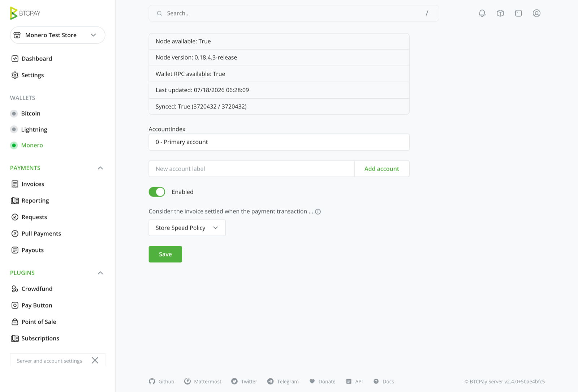578x392 pixels.
Task: Open the Store Speed Policy dropdown
Action: point(187,228)
